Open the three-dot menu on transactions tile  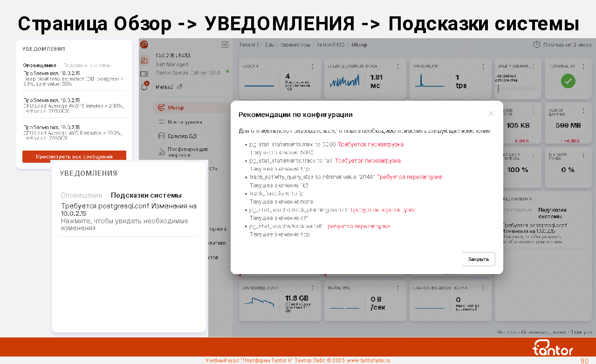click(x=483, y=66)
